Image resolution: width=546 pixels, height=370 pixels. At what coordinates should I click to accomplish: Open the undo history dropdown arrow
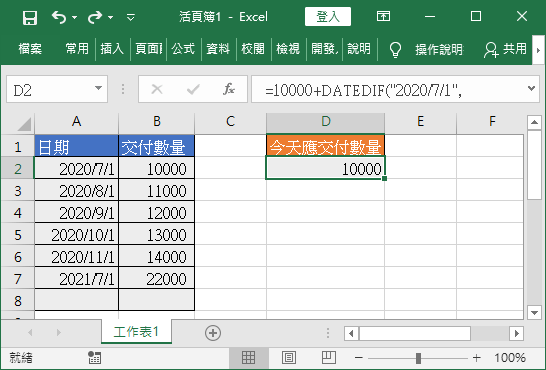pyautogui.click(x=75, y=17)
